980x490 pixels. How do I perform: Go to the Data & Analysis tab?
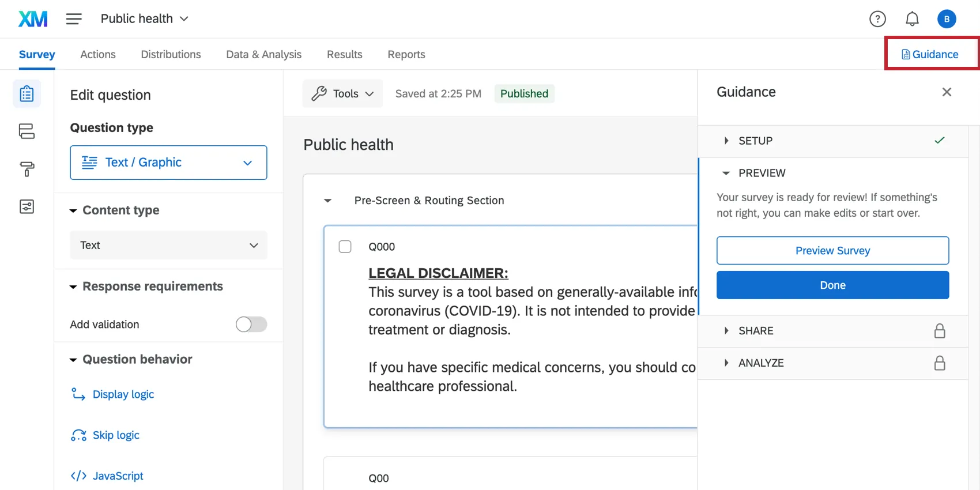click(x=263, y=54)
